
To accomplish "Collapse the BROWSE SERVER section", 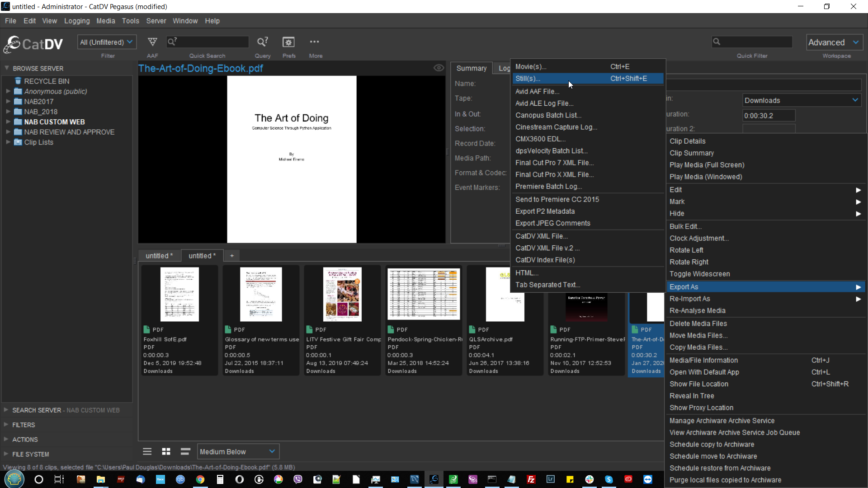I will point(7,68).
